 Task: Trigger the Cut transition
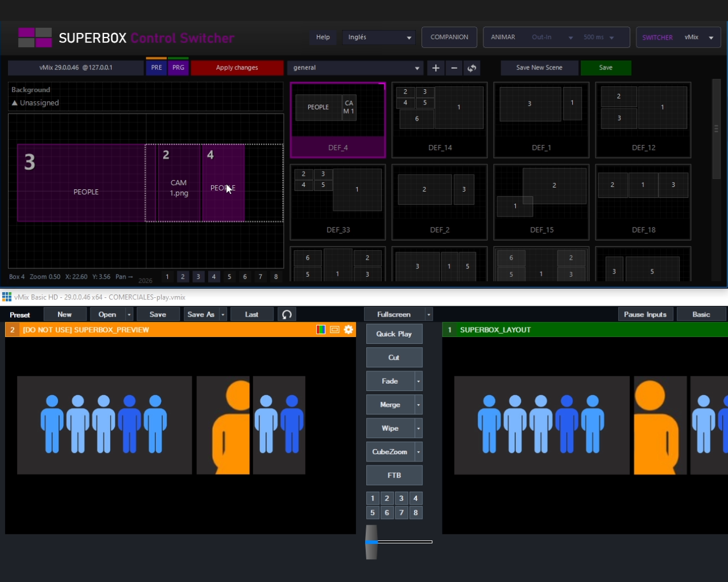click(x=394, y=357)
